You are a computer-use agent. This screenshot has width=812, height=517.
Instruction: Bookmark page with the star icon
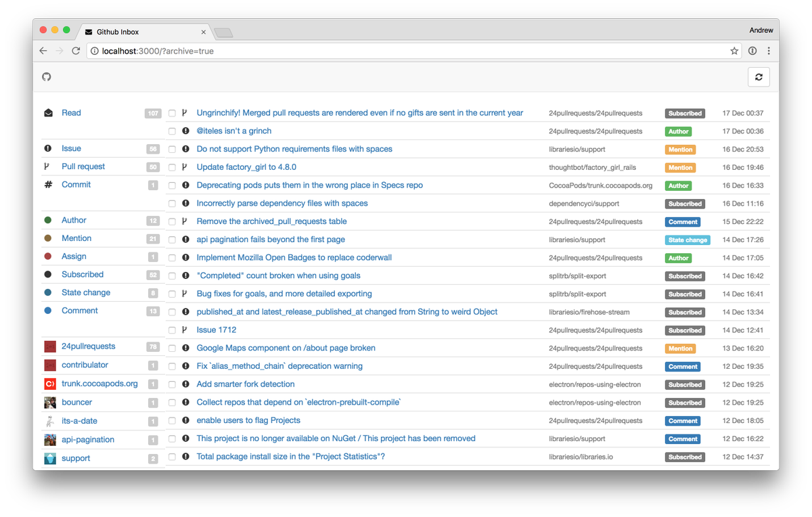coord(734,51)
